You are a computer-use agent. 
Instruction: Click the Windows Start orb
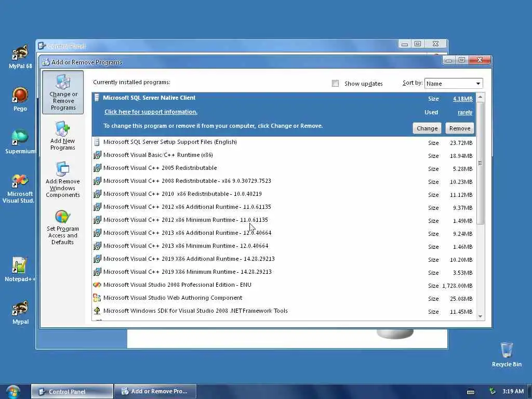(13, 392)
